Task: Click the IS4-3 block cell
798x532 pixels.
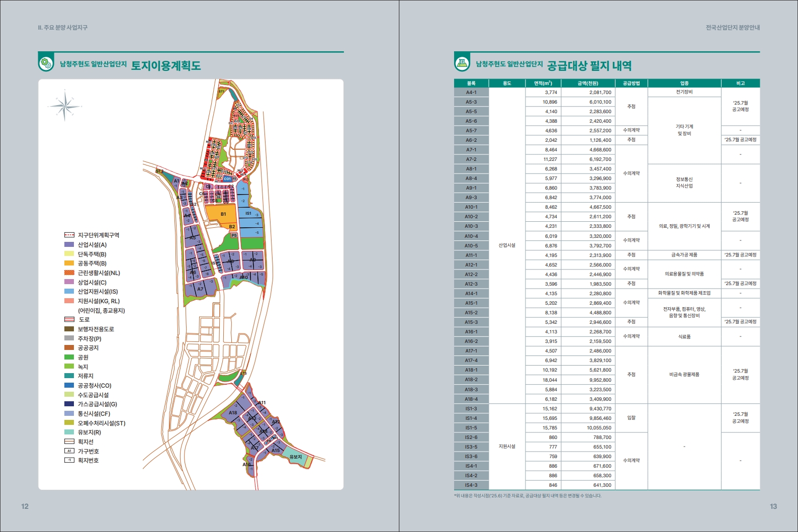Action: click(x=471, y=485)
